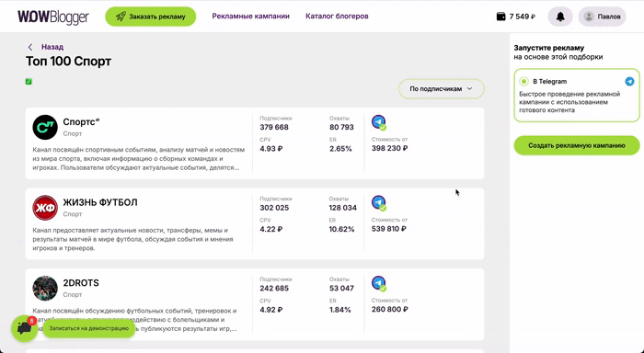
Task: Open the Павлов user profile menu
Action: pyautogui.click(x=602, y=17)
